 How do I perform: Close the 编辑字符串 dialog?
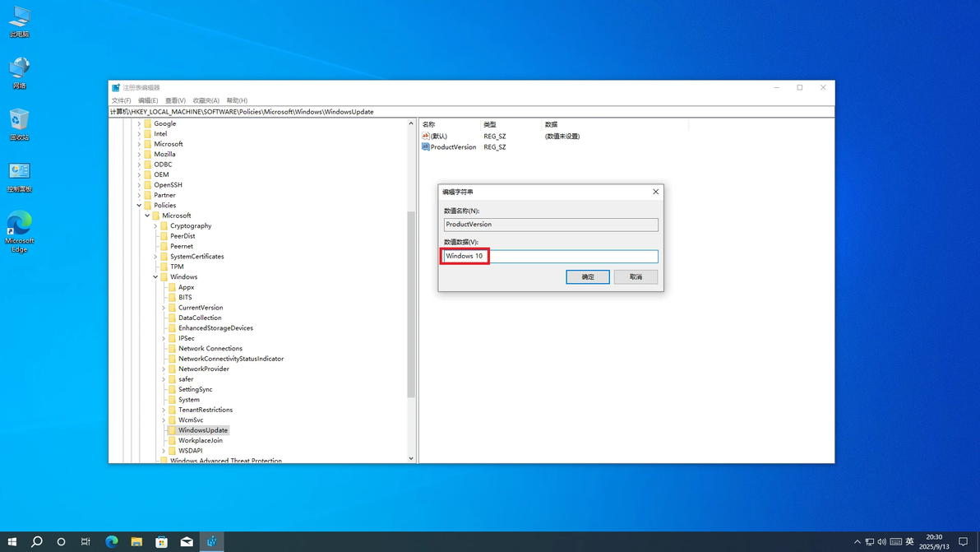pyautogui.click(x=655, y=192)
